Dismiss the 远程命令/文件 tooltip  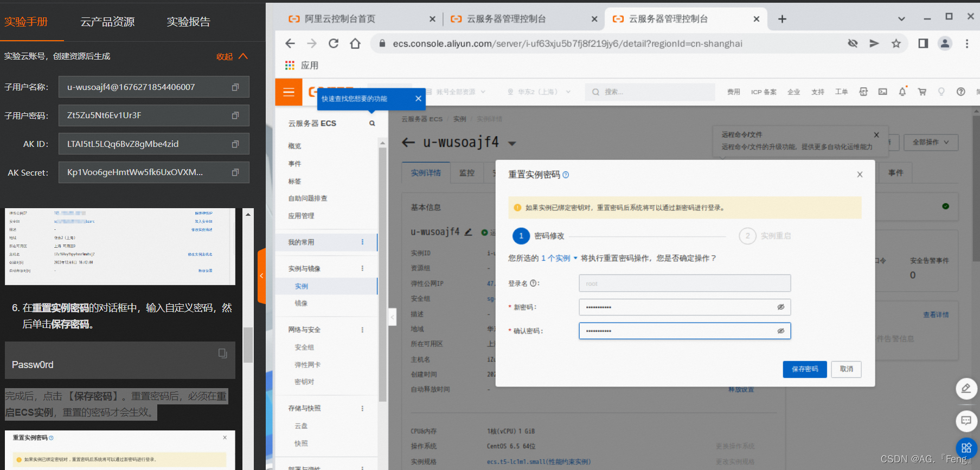click(x=876, y=135)
